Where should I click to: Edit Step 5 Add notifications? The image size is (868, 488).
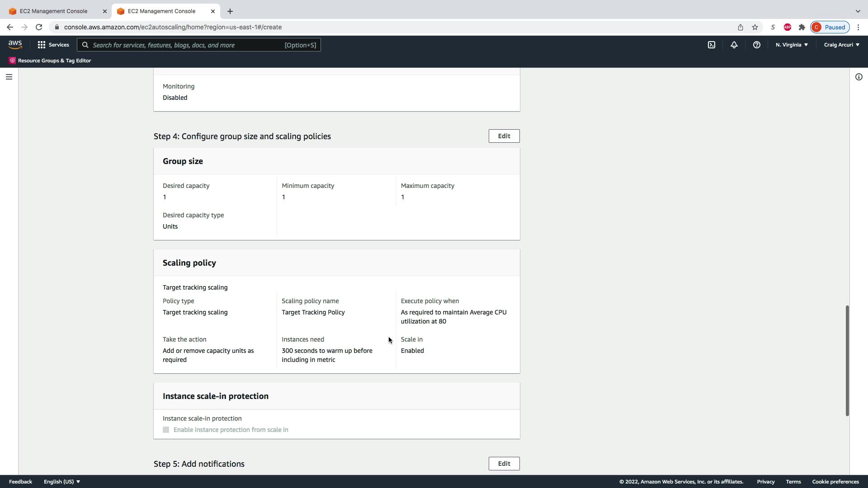click(x=504, y=464)
